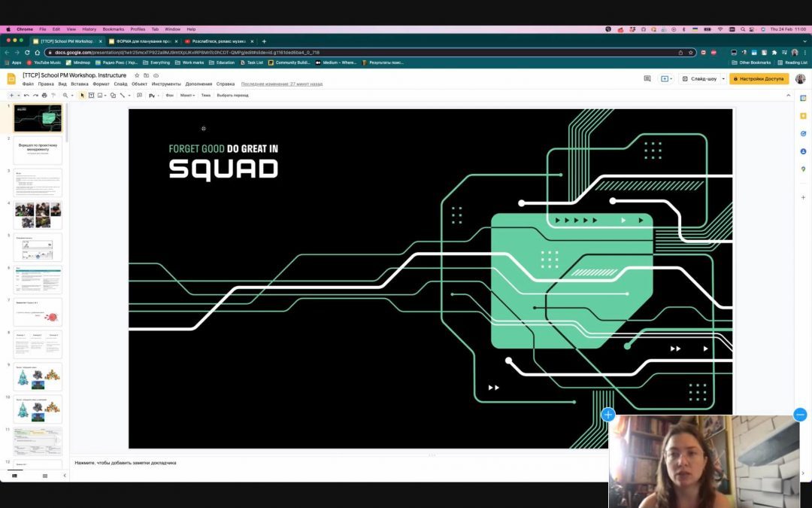812x508 pixels.
Task: Open Contacts in the side panel
Action: [803, 151]
